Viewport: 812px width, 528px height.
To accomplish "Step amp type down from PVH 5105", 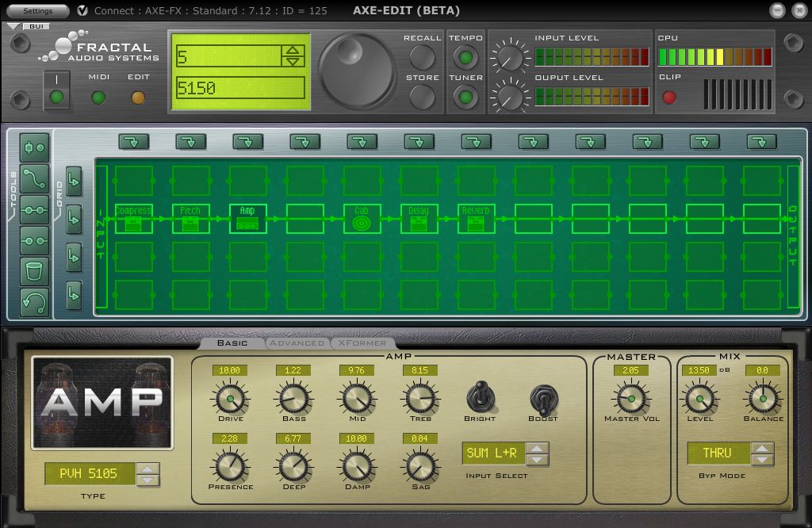I will [x=147, y=480].
